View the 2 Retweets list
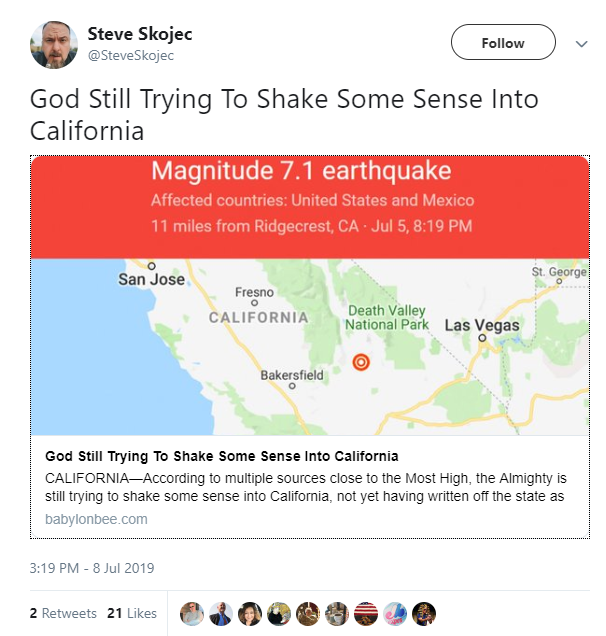 coord(63,613)
